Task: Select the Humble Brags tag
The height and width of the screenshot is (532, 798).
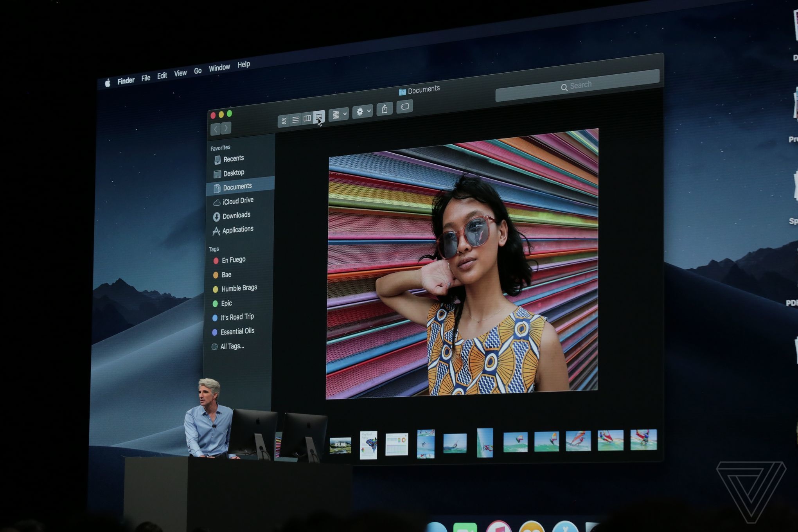Action: click(239, 288)
